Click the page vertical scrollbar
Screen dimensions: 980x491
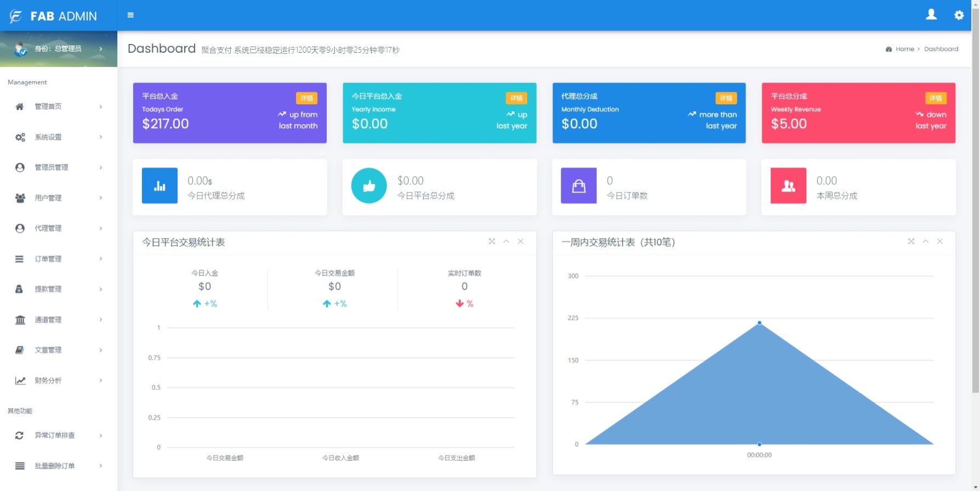tap(975, 219)
